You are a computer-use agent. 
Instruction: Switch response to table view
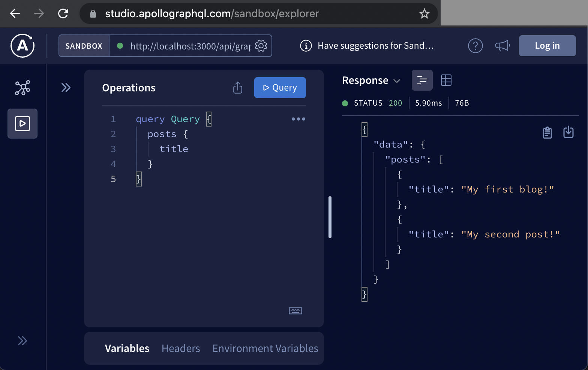point(446,80)
